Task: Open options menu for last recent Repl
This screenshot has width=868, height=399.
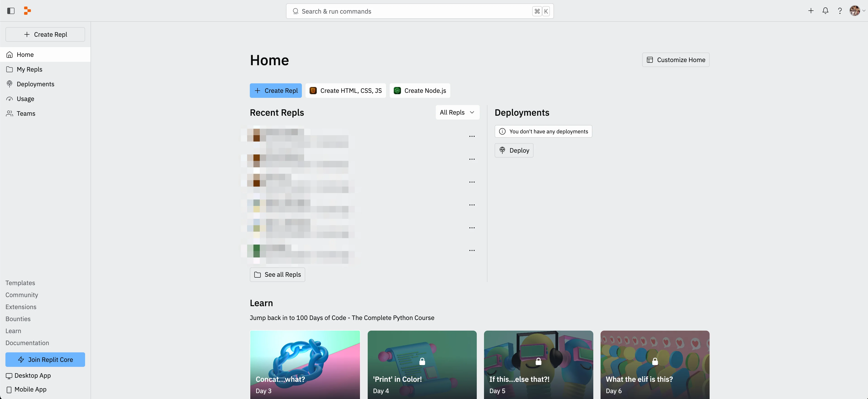Action: click(x=472, y=250)
